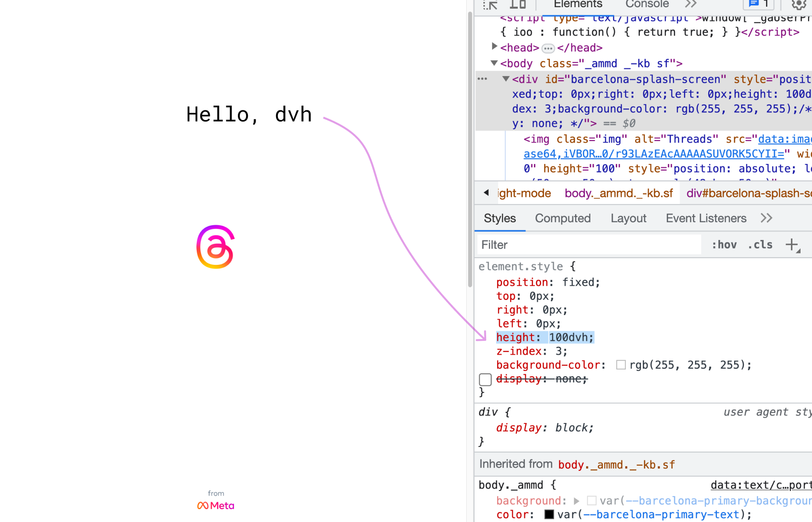Expand the head element node
The width and height of the screenshot is (812, 522).
(x=494, y=46)
